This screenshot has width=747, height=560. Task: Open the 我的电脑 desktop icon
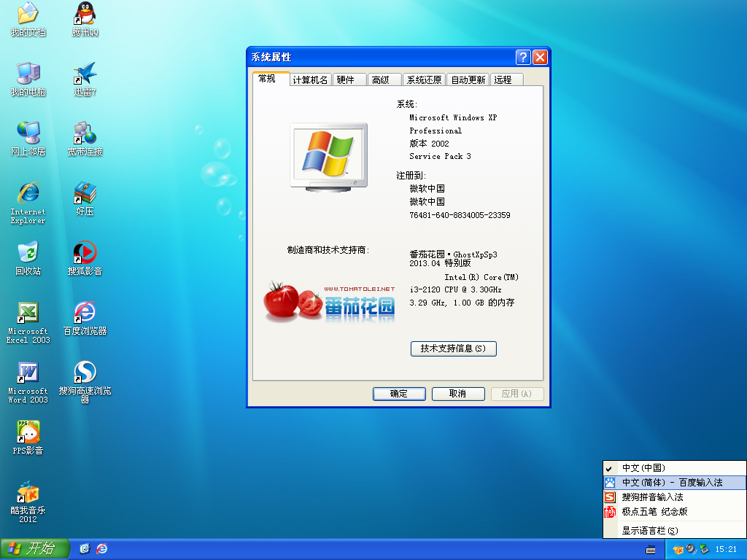pos(28,79)
